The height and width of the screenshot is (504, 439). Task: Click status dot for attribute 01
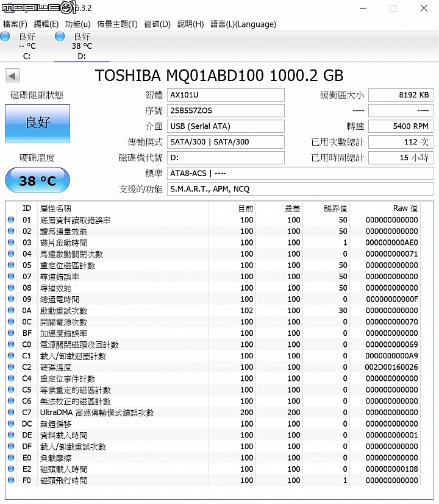(x=11, y=219)
